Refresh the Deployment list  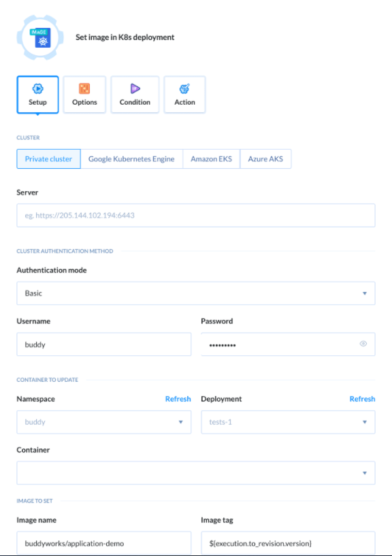[x=362, y=399]
